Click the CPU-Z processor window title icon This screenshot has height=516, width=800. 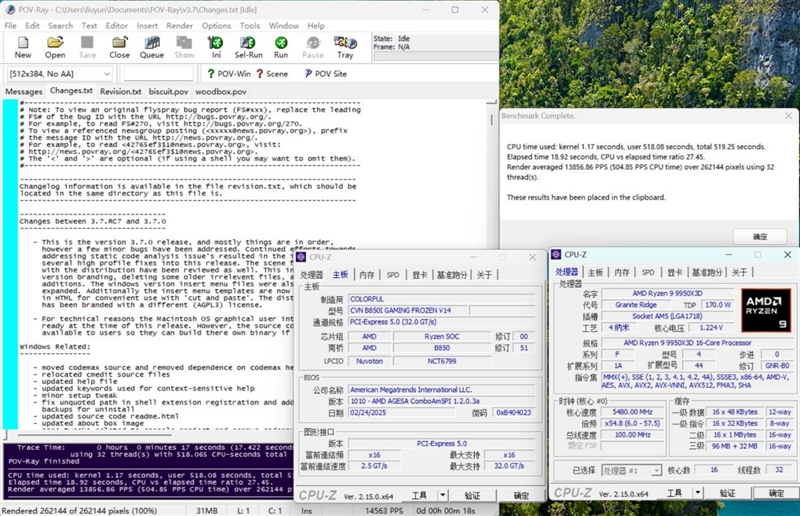[556, 254]
